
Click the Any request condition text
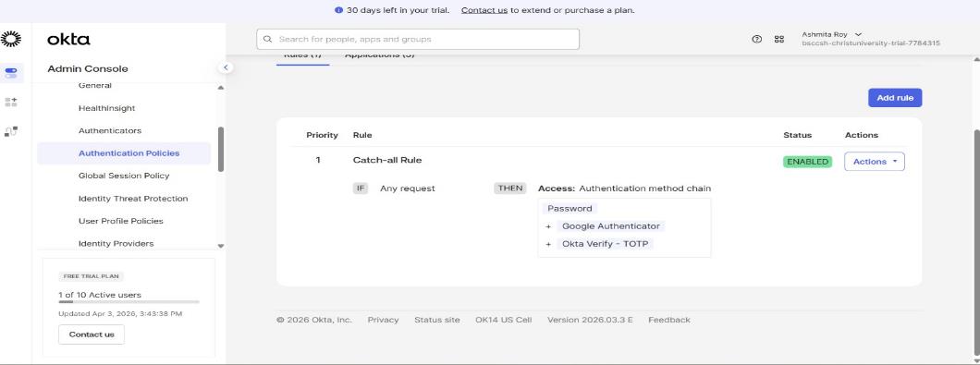(x=408, y=189)
